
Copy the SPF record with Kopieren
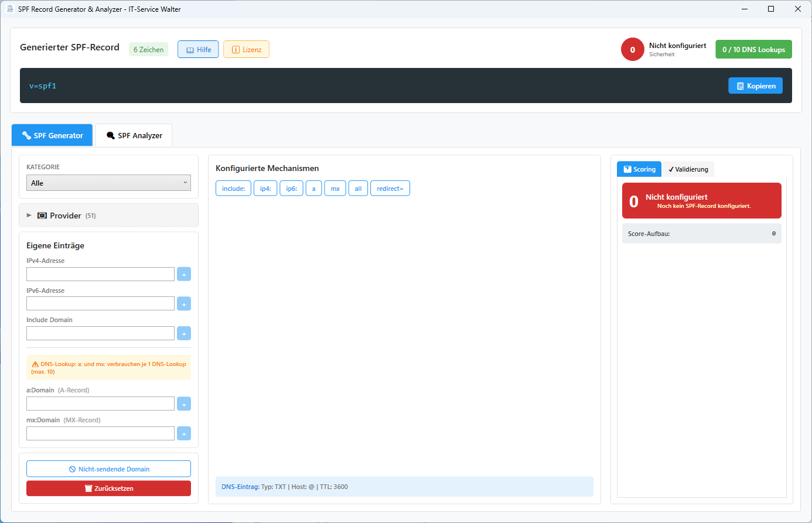[x=755, y=86]
